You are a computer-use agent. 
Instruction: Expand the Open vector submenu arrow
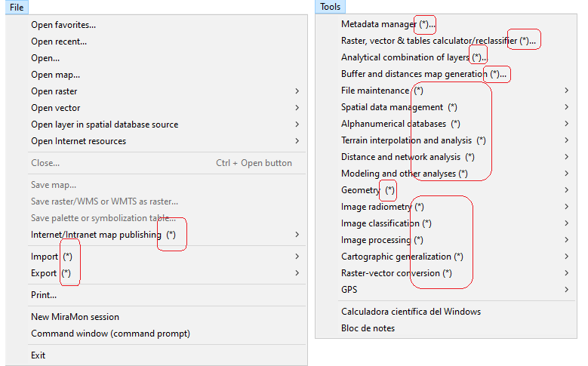(x=297, y=108)
